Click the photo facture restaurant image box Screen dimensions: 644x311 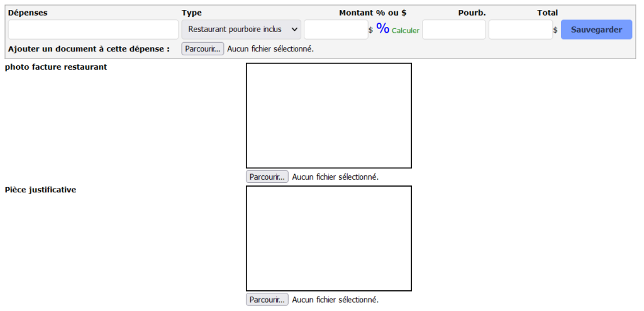(328, 116)
